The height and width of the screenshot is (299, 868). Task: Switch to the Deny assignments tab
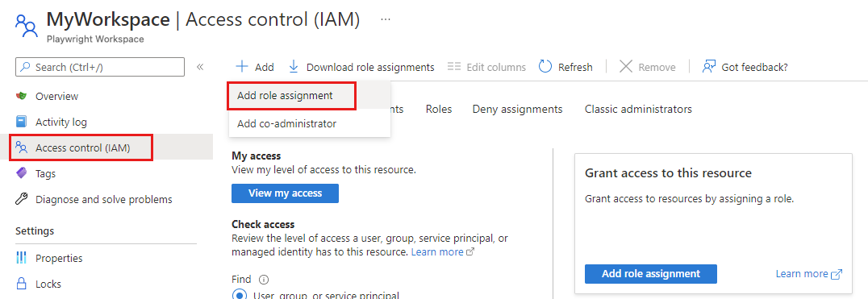[518, 110]
